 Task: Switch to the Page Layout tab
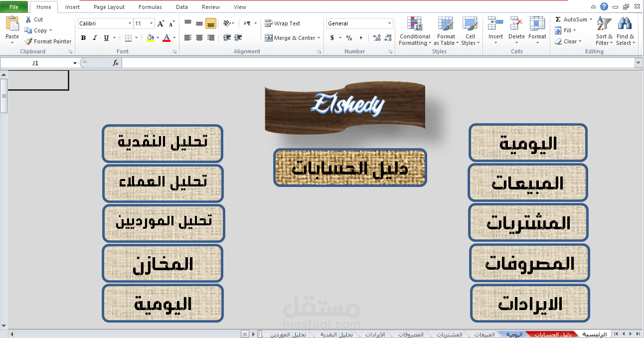click(x=109, y=7)
